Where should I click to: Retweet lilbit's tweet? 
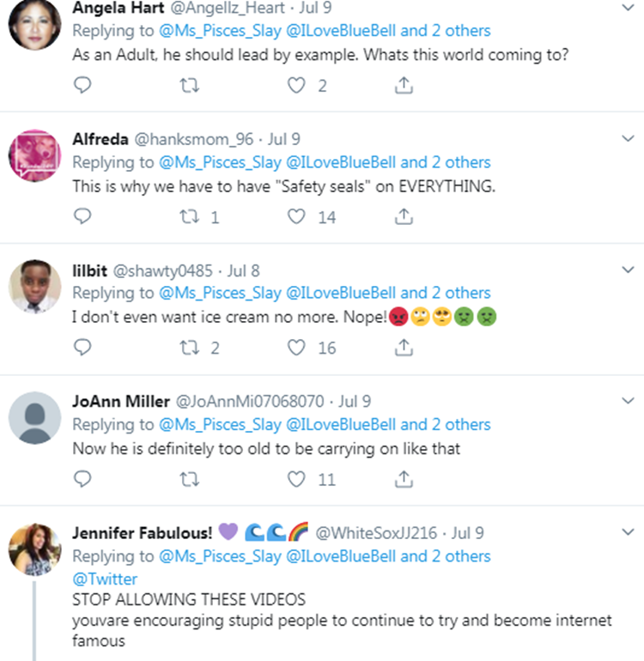tap(190, 348)
